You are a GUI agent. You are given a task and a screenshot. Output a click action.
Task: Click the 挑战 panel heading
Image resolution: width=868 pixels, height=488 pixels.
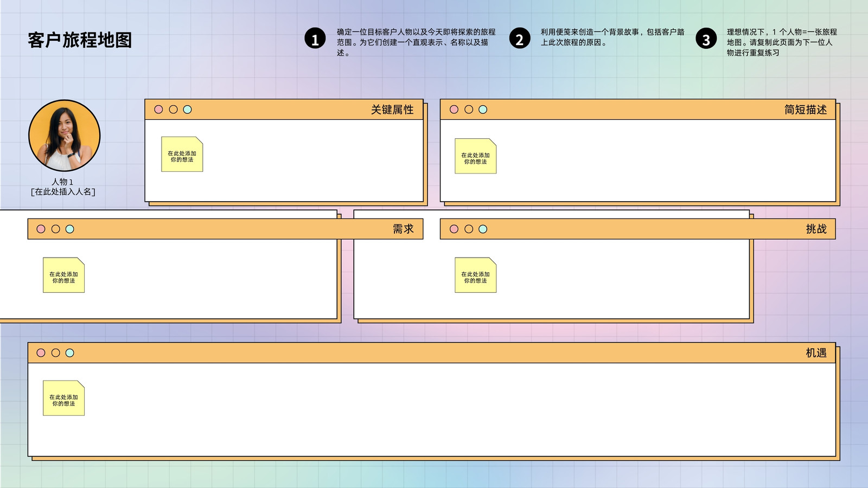[x=816, y=229]
